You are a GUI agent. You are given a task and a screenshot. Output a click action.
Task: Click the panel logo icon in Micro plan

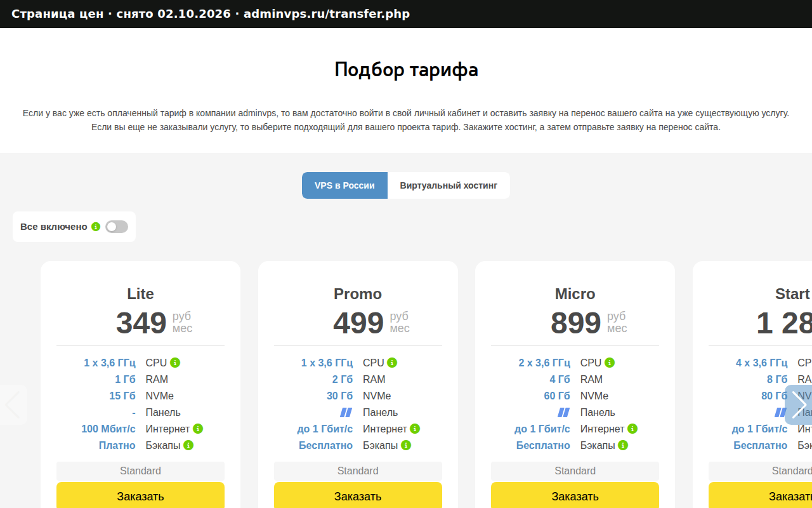[564, 412]
